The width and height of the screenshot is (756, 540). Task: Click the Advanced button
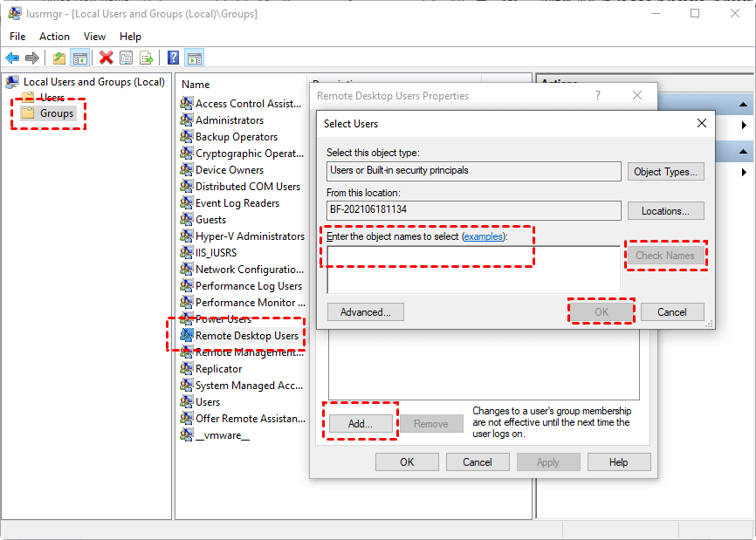point(365,312)
